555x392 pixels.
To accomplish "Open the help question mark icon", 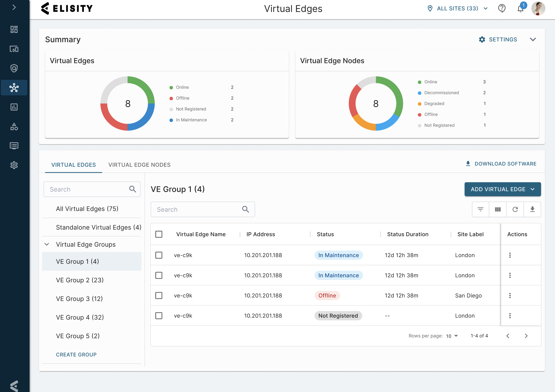I will [x=502, y=8].
